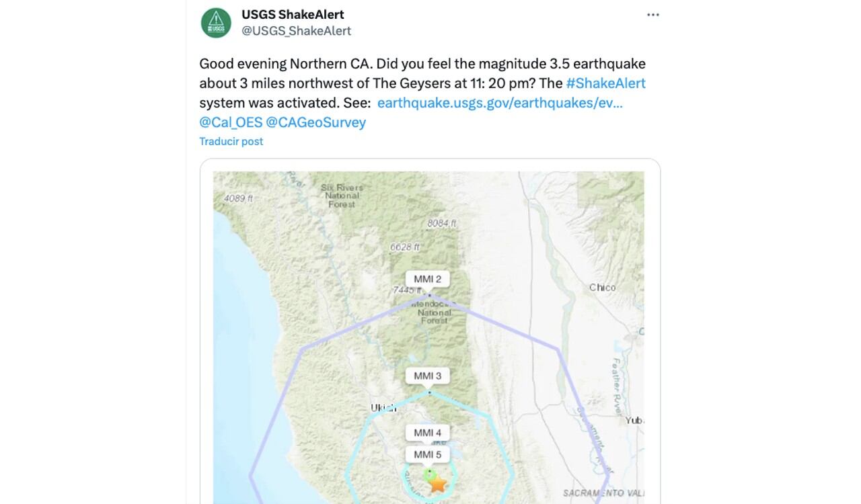Click the three-dot more options icon

(x=653, y=13)
